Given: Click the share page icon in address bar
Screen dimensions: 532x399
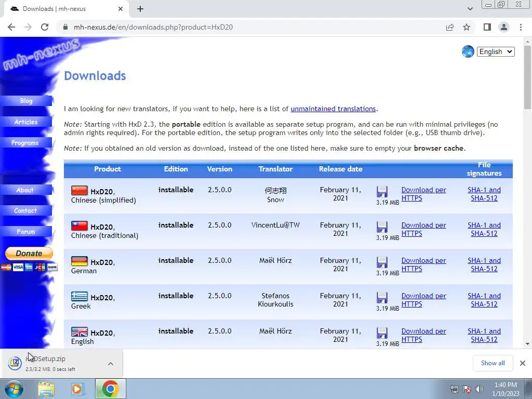Looking at the screenshot, I should [x=450, y=27].
